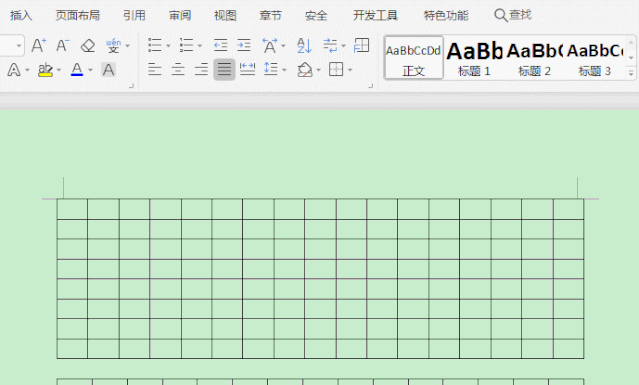Screen dimensions: 639x385
Task: Switch to the 页面布局 tab
Action: point(77,15)
